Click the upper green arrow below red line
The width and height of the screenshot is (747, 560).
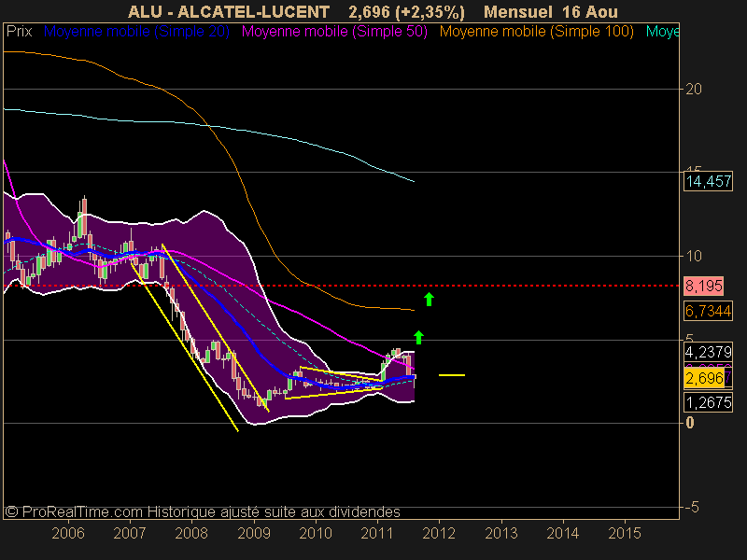point(429,299)
